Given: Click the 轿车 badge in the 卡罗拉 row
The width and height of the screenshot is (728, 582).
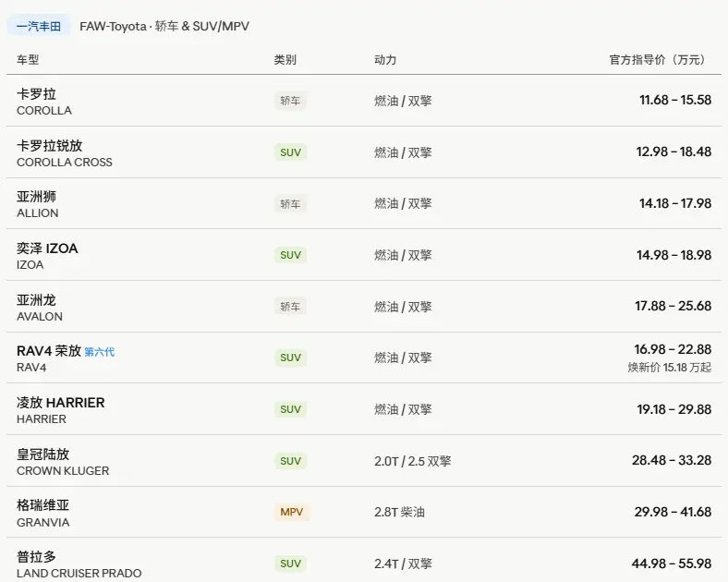Looking at the screenshot, I should click(290, 101).
